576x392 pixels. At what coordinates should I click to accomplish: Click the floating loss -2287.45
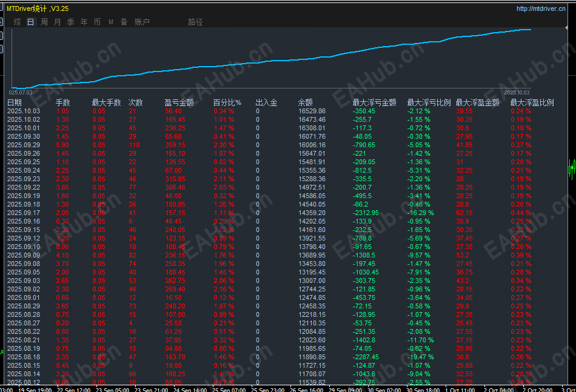366,357
